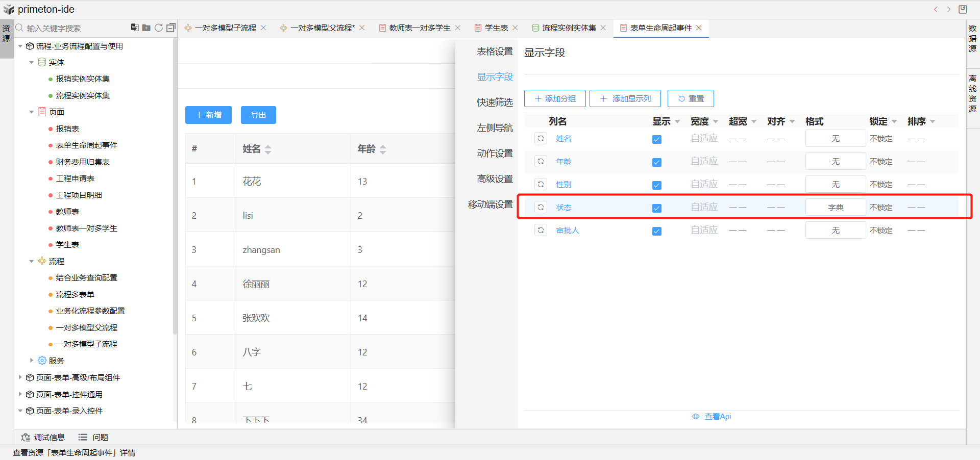Click the language translation icon in the resource toolbar
This screenshot has height=460, width=980.
pos(134,28)
